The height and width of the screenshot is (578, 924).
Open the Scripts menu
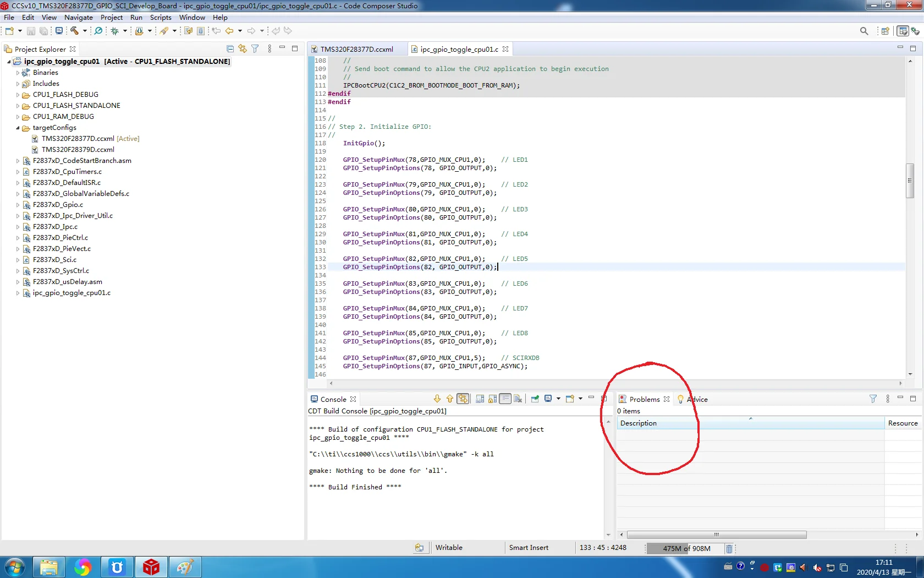pos(161,18)
